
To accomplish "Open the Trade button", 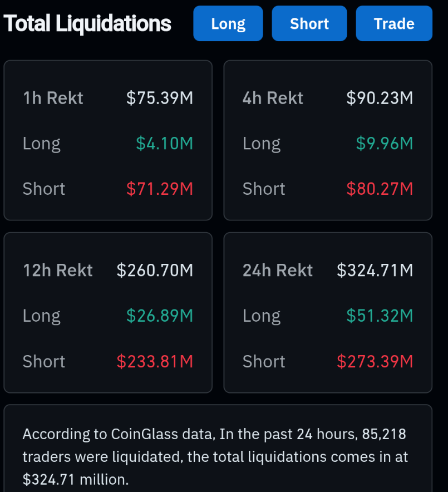I will coord(394,24).
